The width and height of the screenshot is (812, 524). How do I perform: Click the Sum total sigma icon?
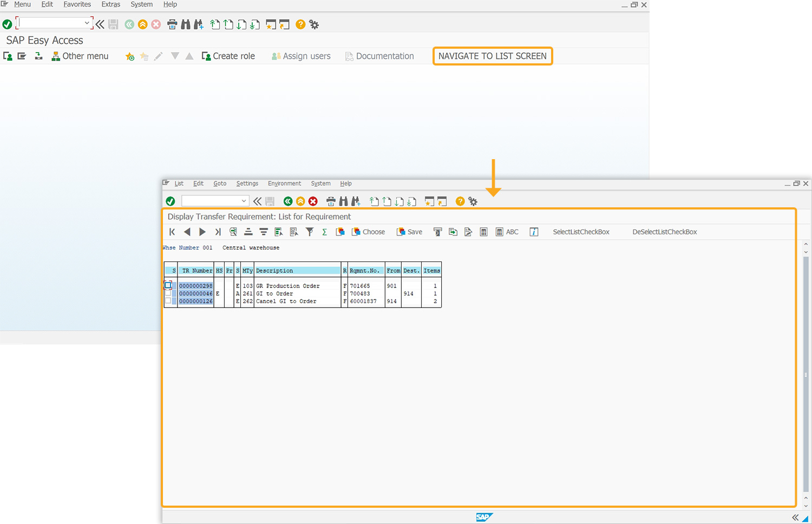(325, 232)
